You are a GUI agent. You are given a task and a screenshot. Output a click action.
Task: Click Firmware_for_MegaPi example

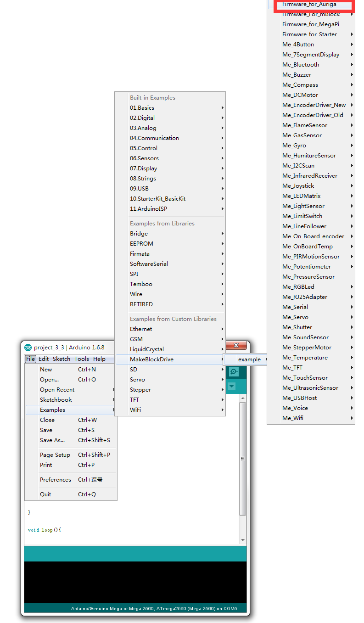(311, 24)
